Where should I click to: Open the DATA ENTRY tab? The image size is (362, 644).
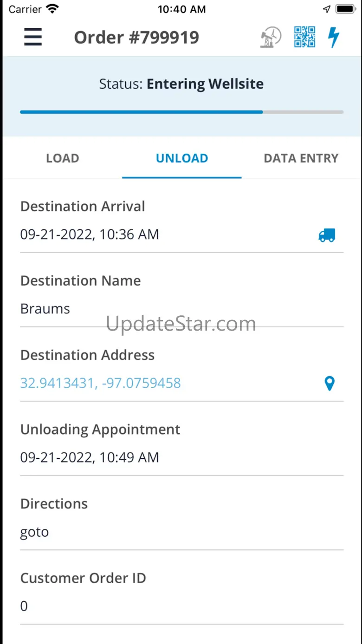tap(301, 158)
